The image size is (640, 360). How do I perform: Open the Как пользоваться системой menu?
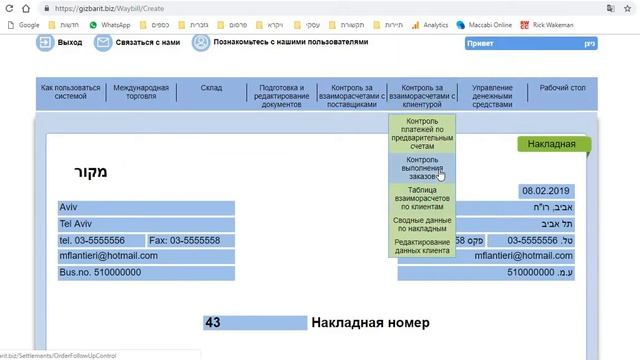[70, 92]
